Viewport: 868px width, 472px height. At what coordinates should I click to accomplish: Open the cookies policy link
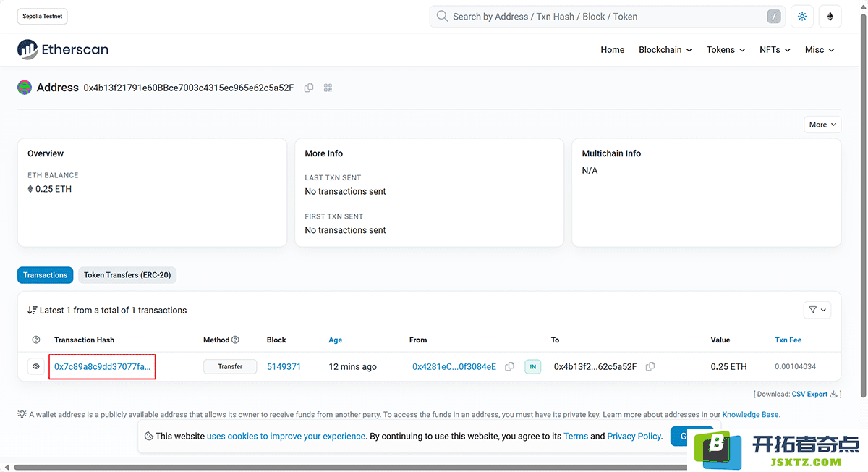[286, 437]
